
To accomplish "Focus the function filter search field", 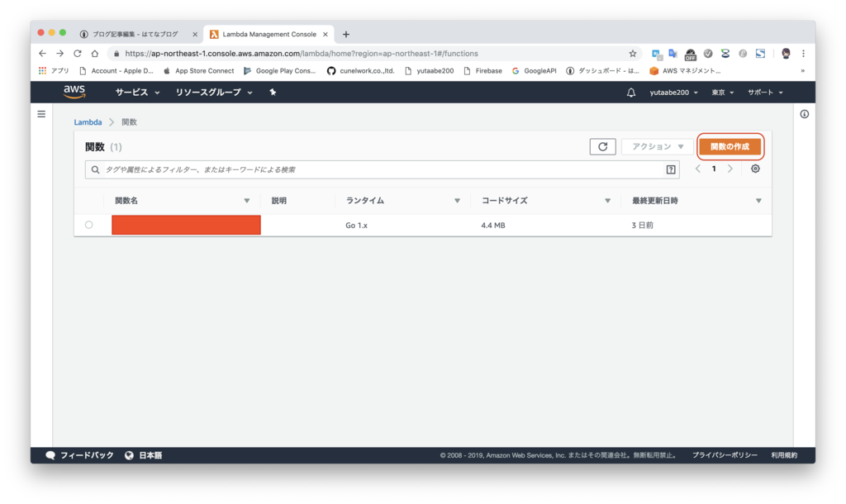I will (382, 169).
